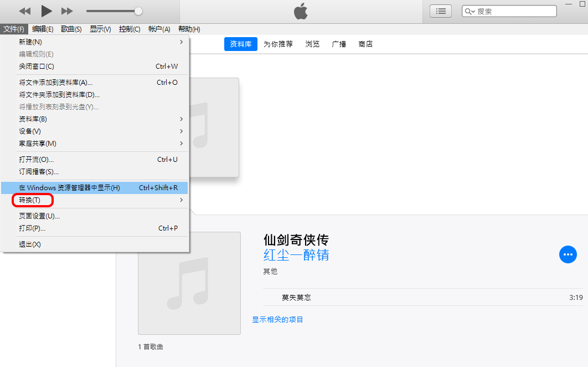Minimize the iTunes window

(569, 4)
